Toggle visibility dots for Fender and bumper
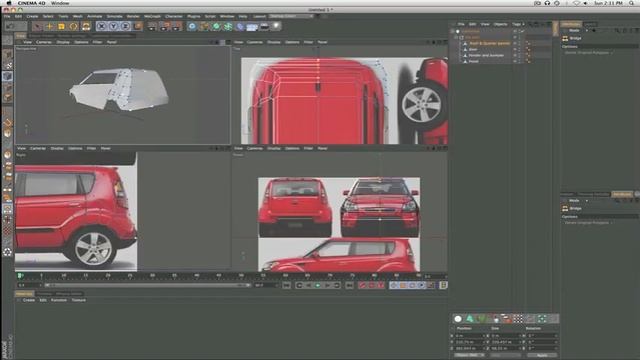This screenshot has height=360, width=640. click(520, 56)
